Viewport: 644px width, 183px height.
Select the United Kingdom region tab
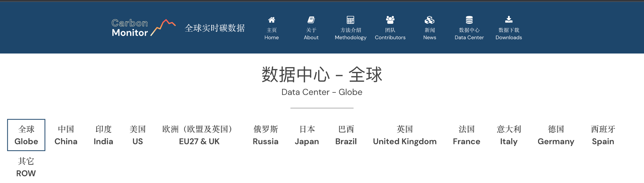405,135
